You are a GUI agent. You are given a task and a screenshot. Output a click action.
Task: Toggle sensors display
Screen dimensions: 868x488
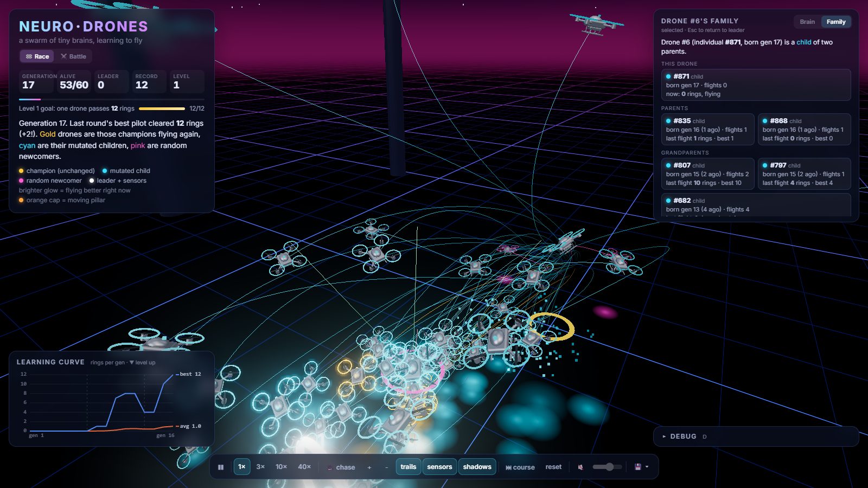439,467
